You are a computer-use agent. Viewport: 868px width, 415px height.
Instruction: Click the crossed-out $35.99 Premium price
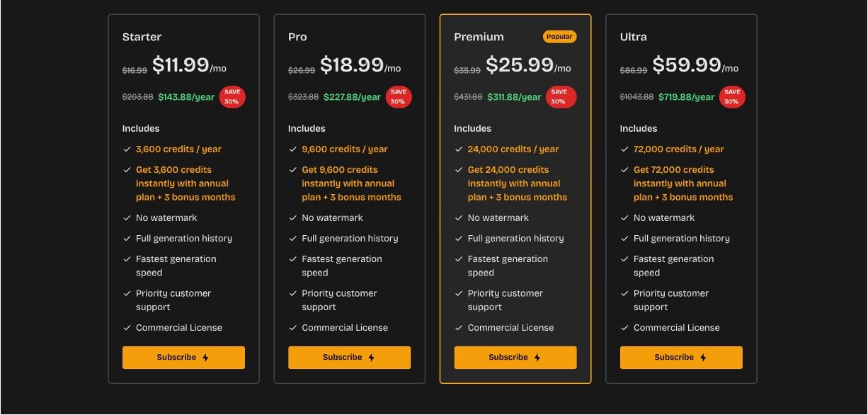coord(467,70)
